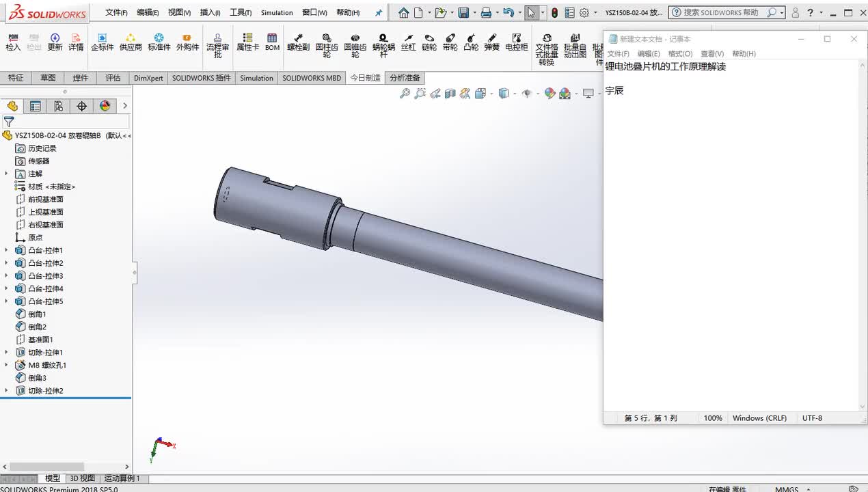
Task: Click the 更新 update icon
Action: pos(55,42)
